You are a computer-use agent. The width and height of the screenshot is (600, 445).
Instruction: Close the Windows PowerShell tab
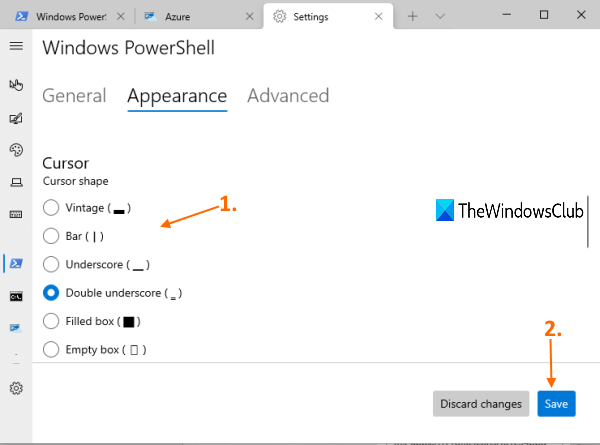[121, 16]
